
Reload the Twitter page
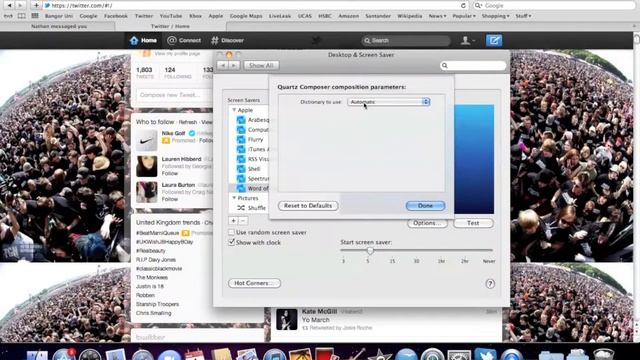pyautogui.click(x=463, y=5)
